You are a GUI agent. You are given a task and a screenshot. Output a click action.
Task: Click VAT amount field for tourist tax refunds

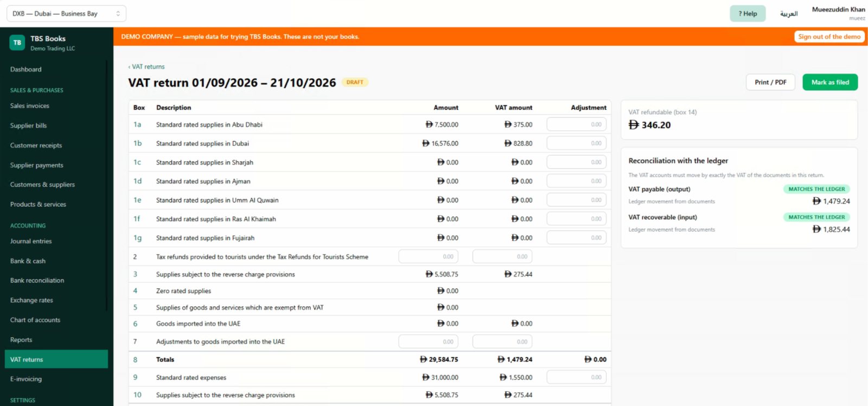[x=502, y=257]
